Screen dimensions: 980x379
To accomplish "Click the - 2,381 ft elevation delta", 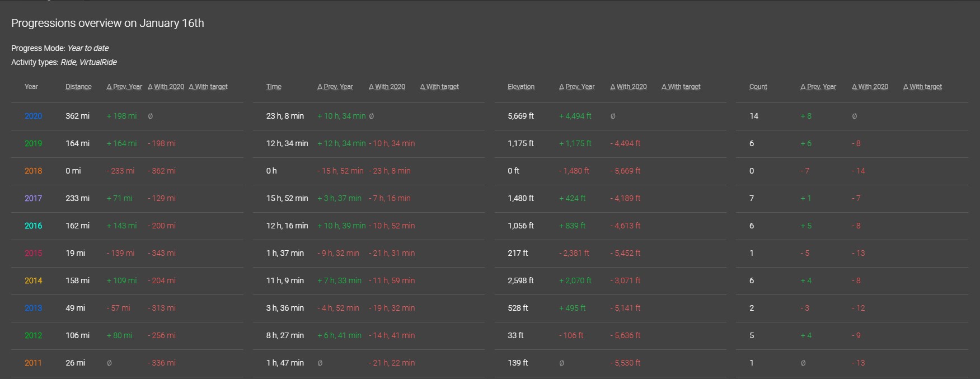I will [x=574, y=253].
